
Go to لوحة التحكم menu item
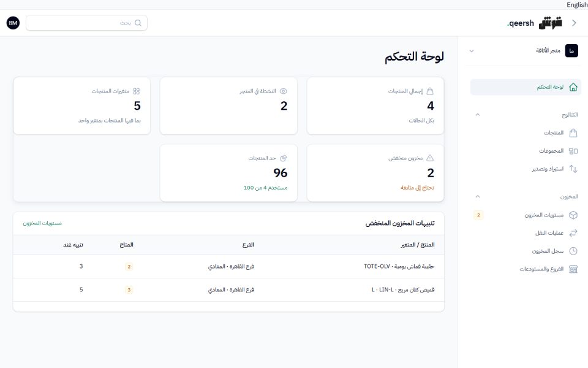tap(526, 87)
